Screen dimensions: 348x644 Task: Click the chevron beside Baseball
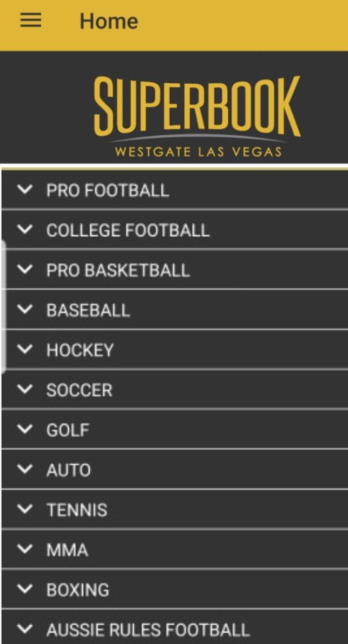[25, 310]
